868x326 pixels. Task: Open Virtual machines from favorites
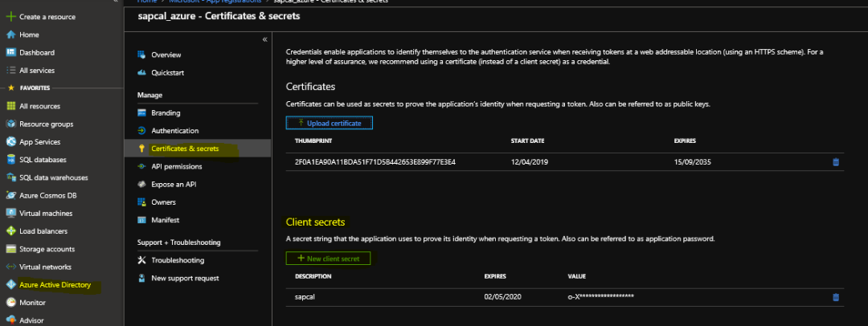(x=46, y=213)
